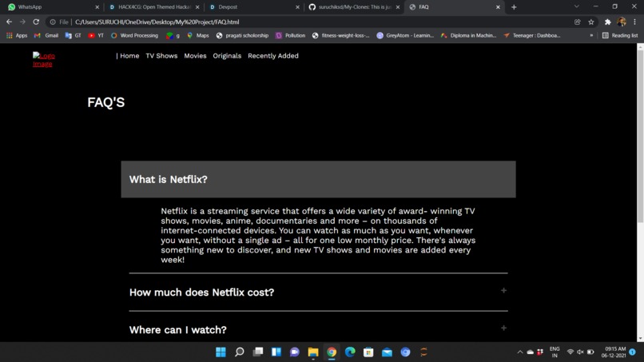Open the share page icon in address bar
Screen dimensions: 644x362
click(578, 22)
